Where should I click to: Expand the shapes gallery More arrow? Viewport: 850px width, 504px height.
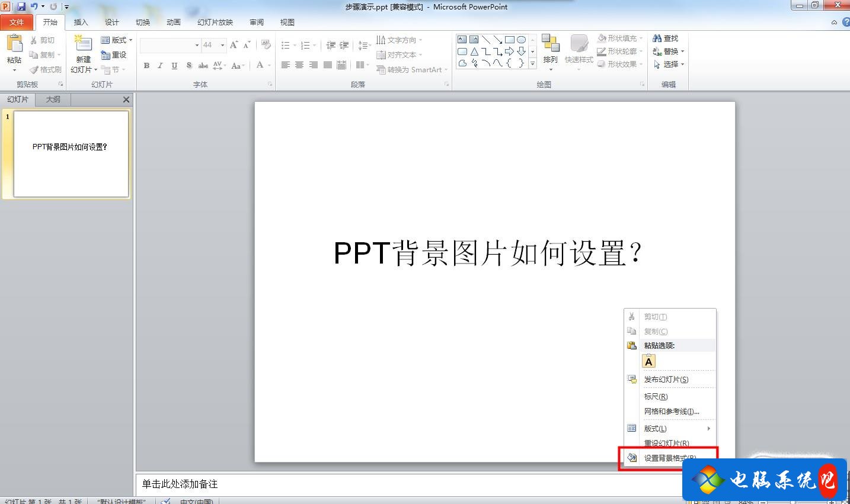pyautogui.click(x=532, y=63)
